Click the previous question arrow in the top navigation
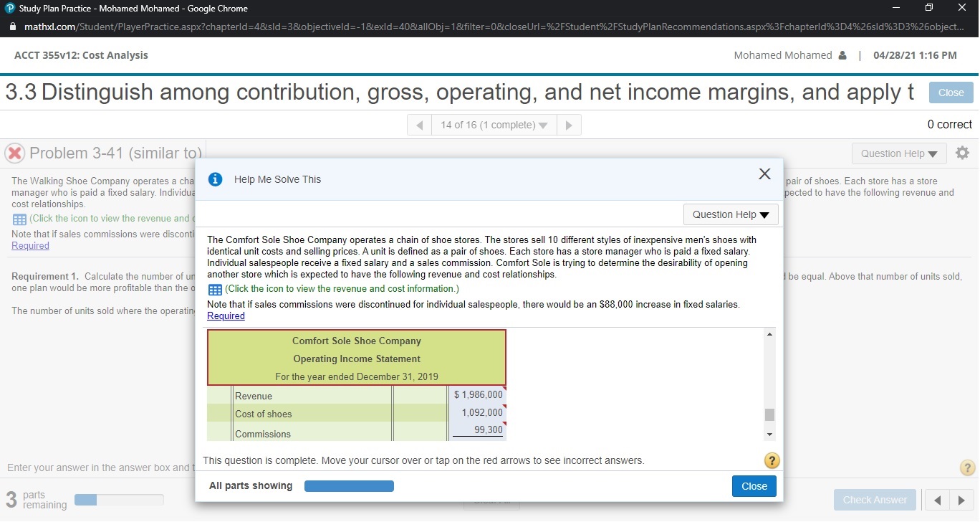 point(419,124)
